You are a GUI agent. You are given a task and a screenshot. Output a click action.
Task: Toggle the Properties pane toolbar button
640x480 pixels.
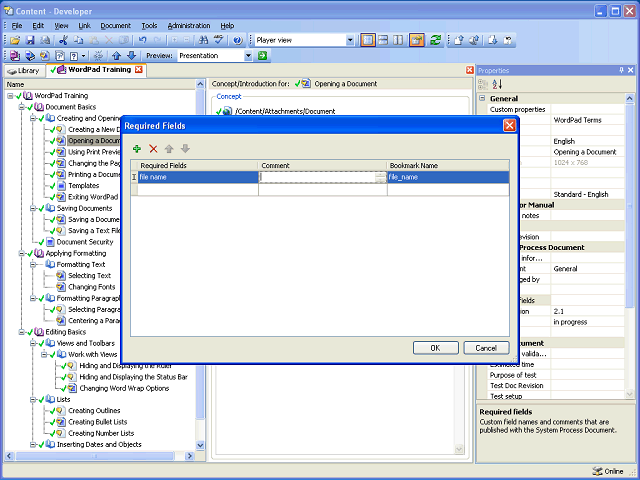point(417,40)
